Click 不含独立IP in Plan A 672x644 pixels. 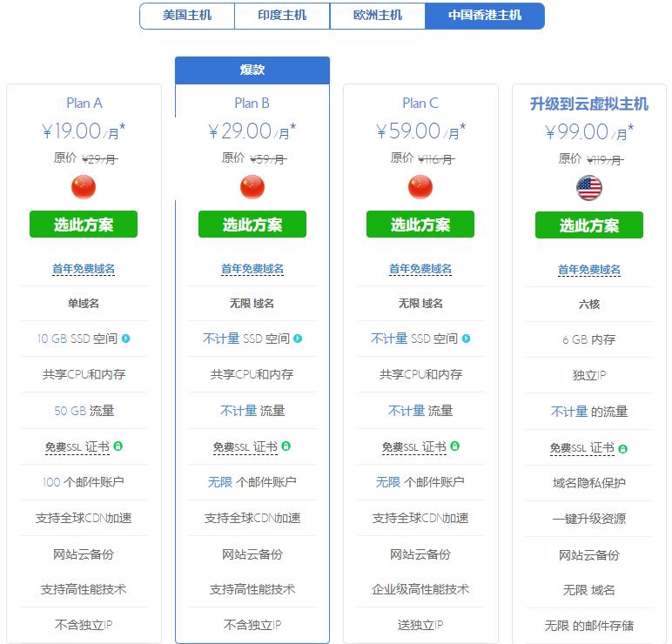(x=84, y=625)
